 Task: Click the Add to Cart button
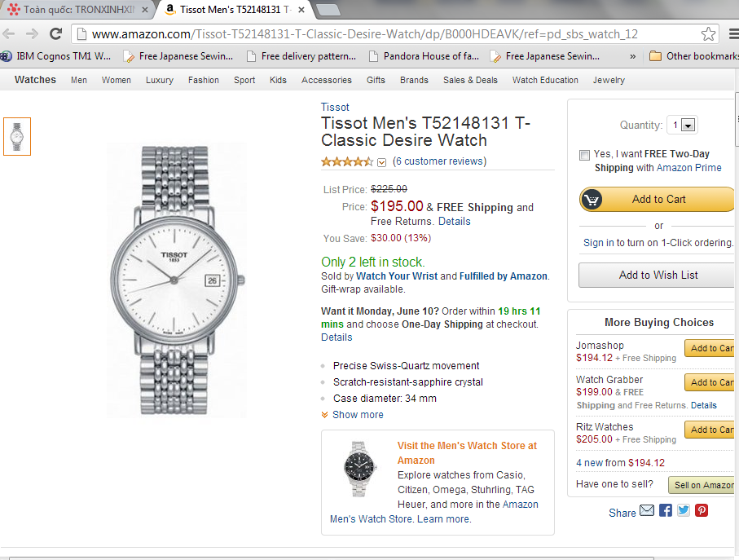click(x=657, y=199)
